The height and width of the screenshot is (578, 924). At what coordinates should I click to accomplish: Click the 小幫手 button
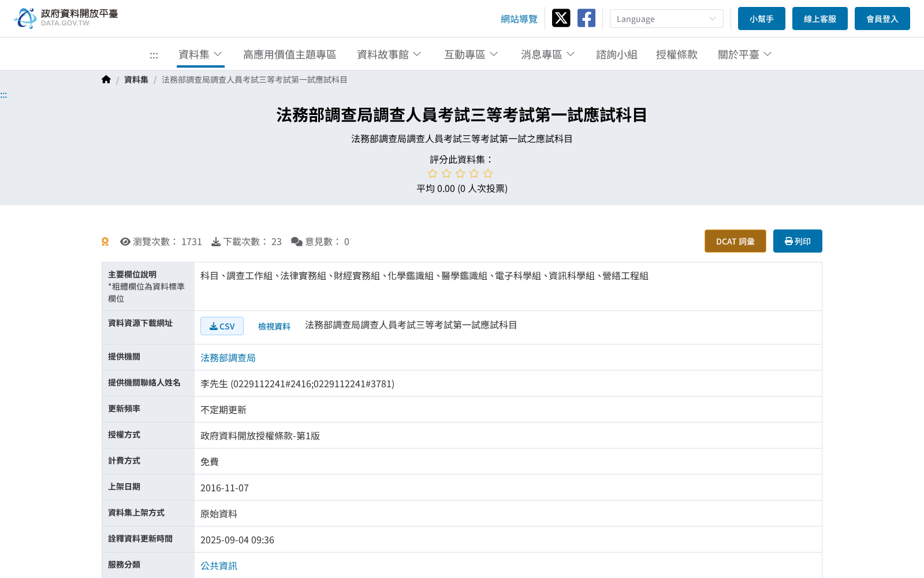(x=762, y=18)
